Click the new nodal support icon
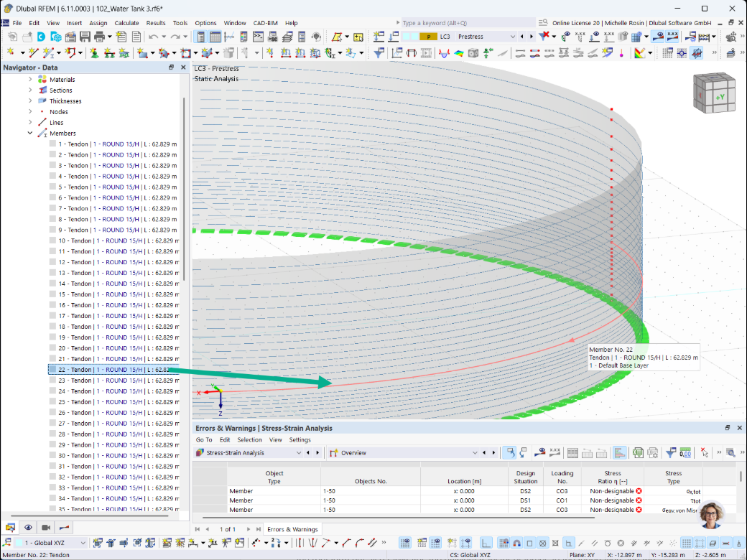The width and height of the screenshot is (747, 560). 94,53
